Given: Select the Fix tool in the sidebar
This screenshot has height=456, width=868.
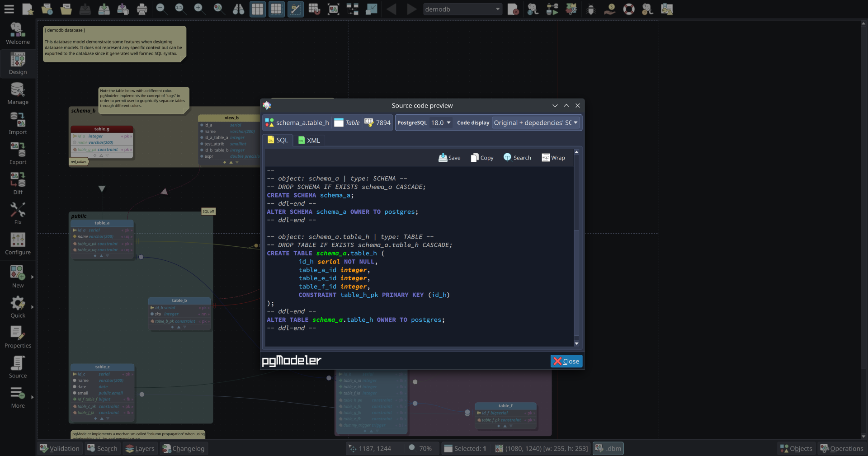Looking at the screenshot, I should point(18,212).
